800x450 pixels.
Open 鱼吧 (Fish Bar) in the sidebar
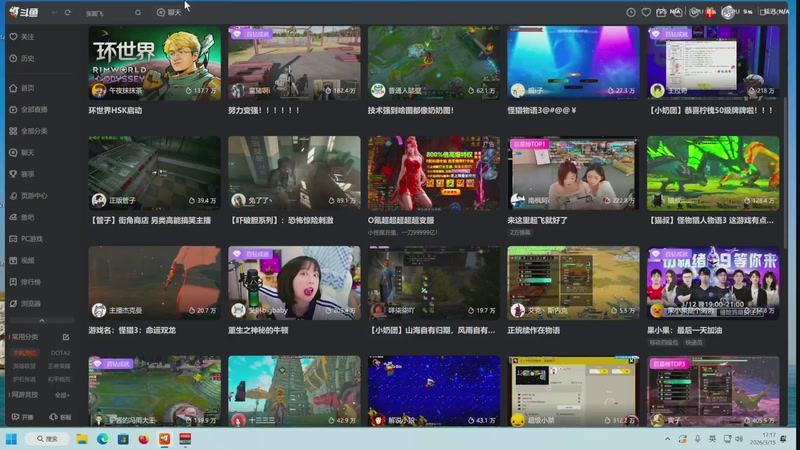coord(22,217)
